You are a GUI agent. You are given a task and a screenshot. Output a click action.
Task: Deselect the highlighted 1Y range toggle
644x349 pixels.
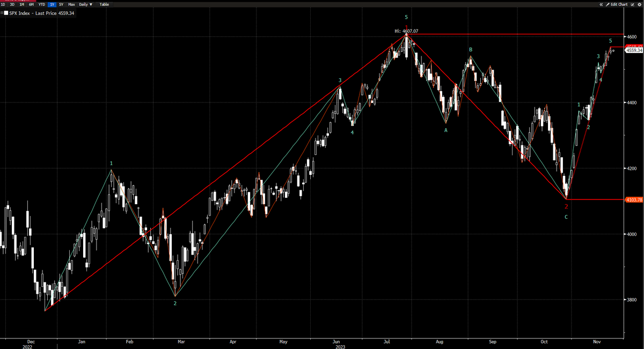tap(52, 4)
